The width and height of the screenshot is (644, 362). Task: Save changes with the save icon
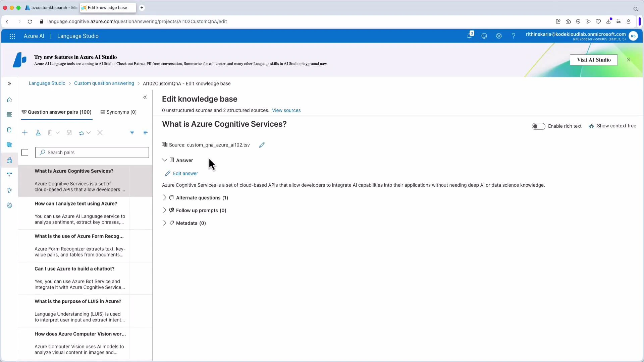pos(69,132)
